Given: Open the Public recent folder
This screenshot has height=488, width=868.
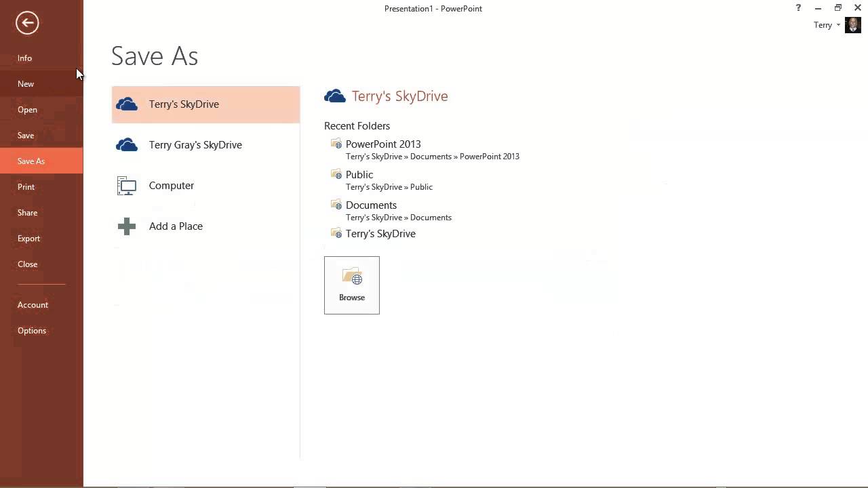Looking at the screenshot, I should [359, 175].
